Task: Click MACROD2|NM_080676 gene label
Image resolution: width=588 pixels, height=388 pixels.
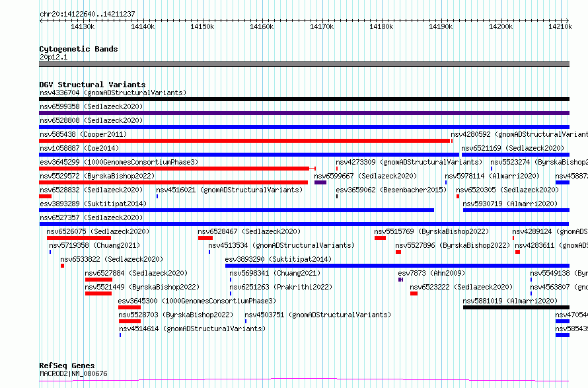Action: point(73,373)
